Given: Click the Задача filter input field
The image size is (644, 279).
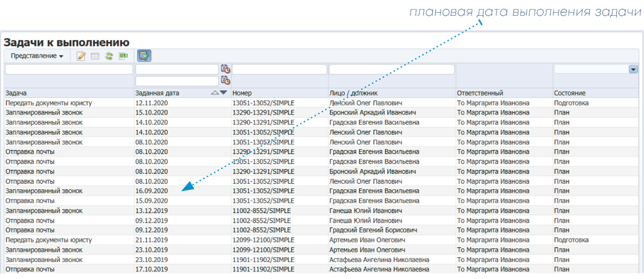Looking at the screenshot, I should coord(69,70).
